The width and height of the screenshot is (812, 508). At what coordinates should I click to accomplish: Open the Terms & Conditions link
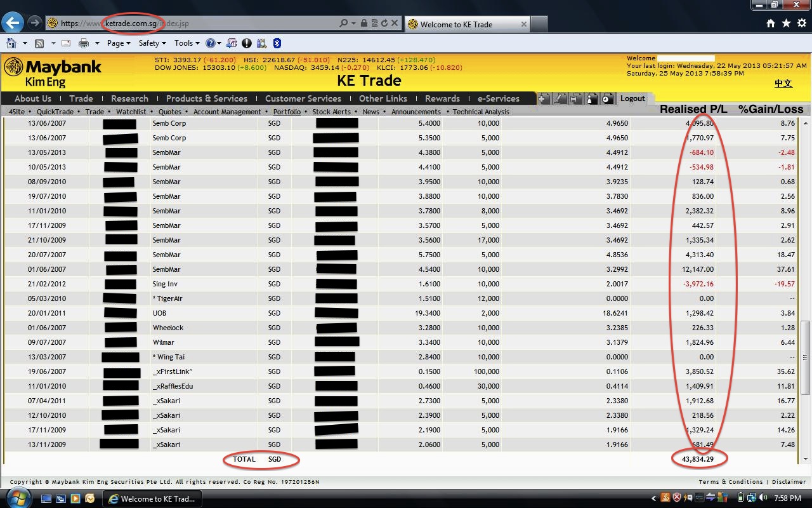(732, 482)
